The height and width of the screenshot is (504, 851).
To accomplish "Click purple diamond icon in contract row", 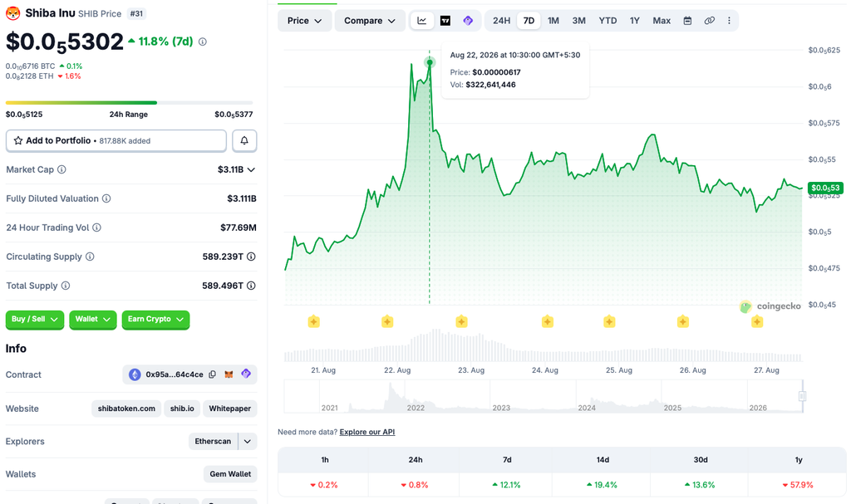I will [x=246, y=374].
